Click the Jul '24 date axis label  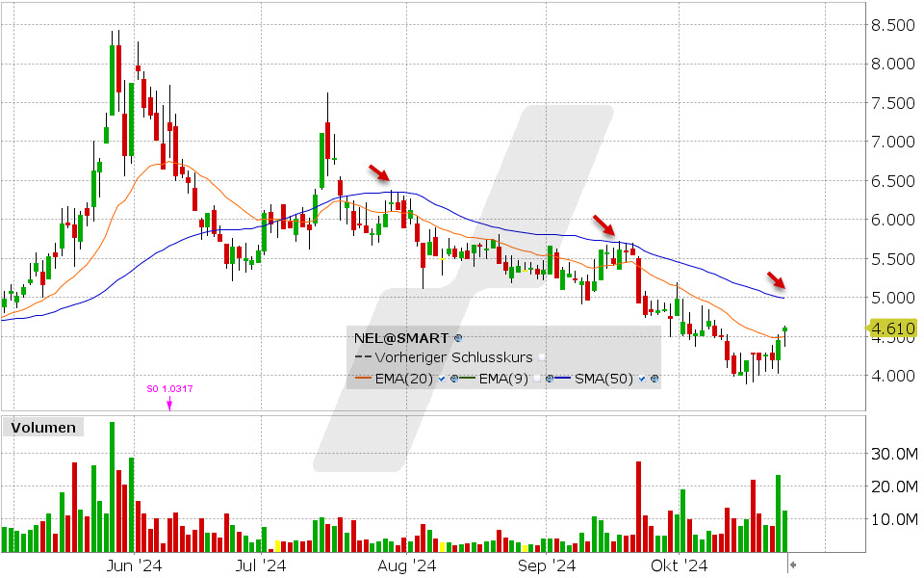pyautogui.click(x=261, y=565)
